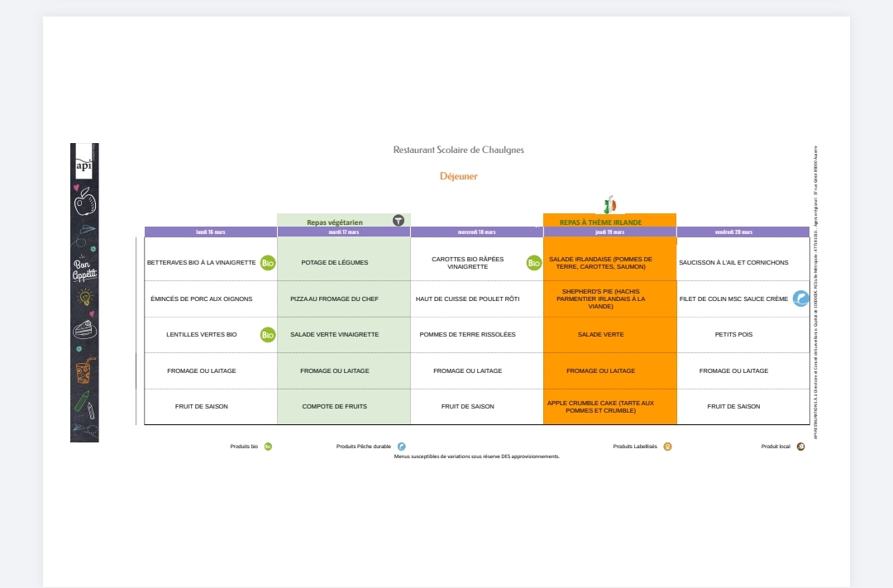Click the Produits bio legend icon
The width and height of the screenshot is (893, 588).
coord(268,447)
